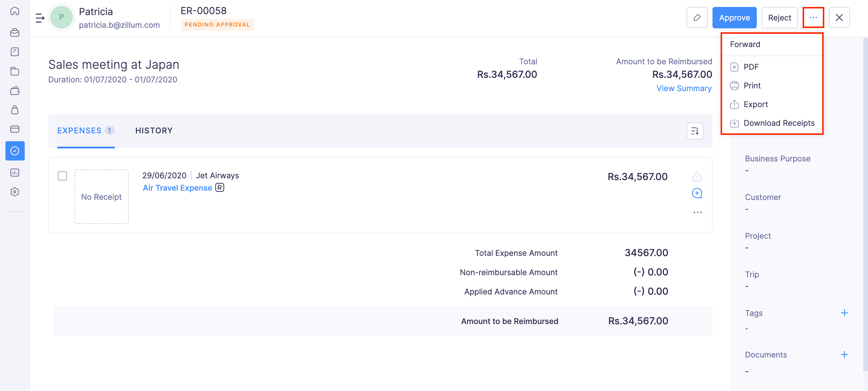Open the Settings gear in sidebar
This screenshot has width=868, height=391.
click(15, 192)
